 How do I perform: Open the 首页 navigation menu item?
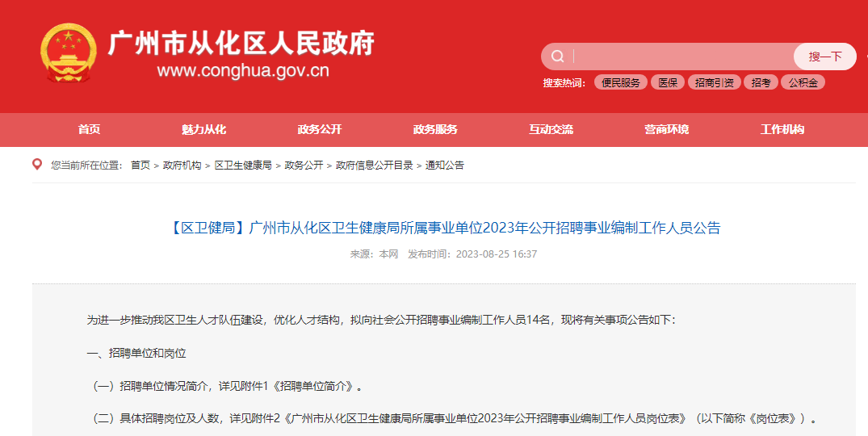(x=89, y=129)
